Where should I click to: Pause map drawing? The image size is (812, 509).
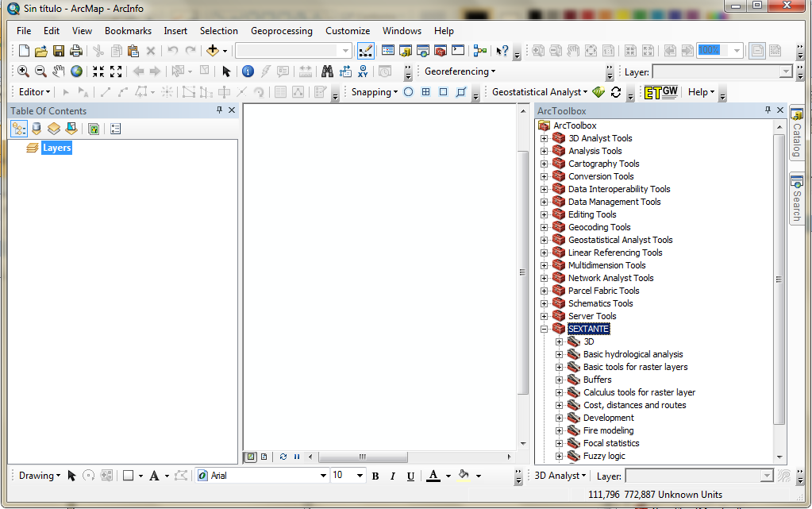pyautogui.click(x=297, y=457)
